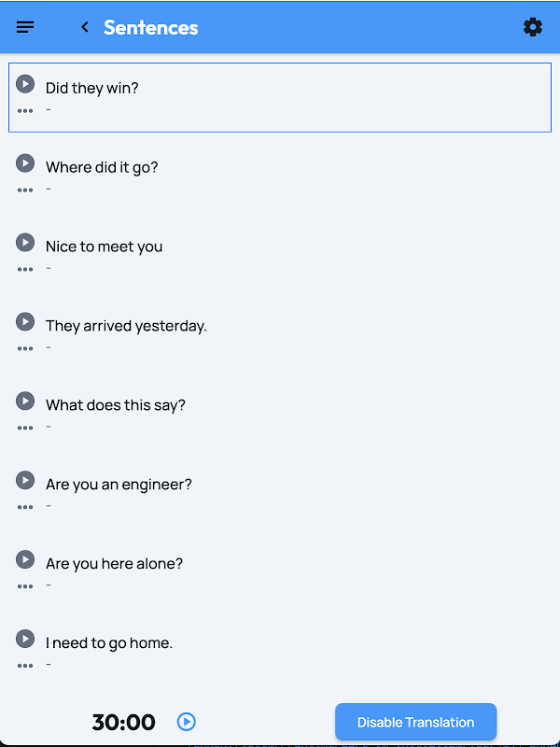The image size is (560, 747).
Task: Click Disable Translation button
Action: point(415,722)
